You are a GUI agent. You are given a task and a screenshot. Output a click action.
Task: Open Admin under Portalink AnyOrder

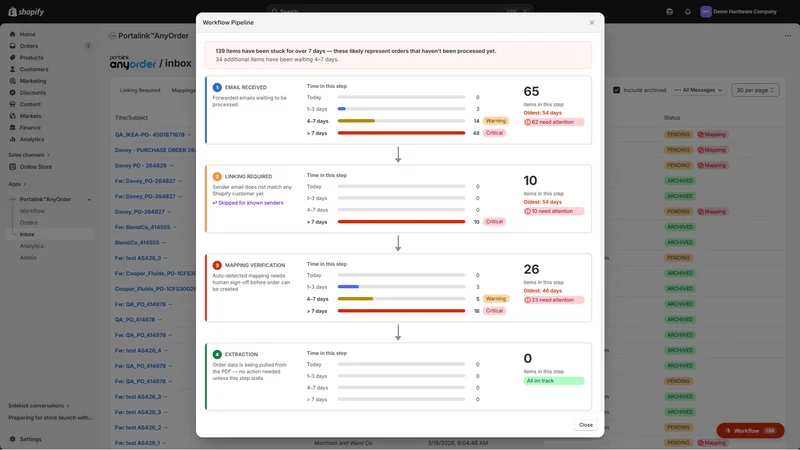point(28,258)
